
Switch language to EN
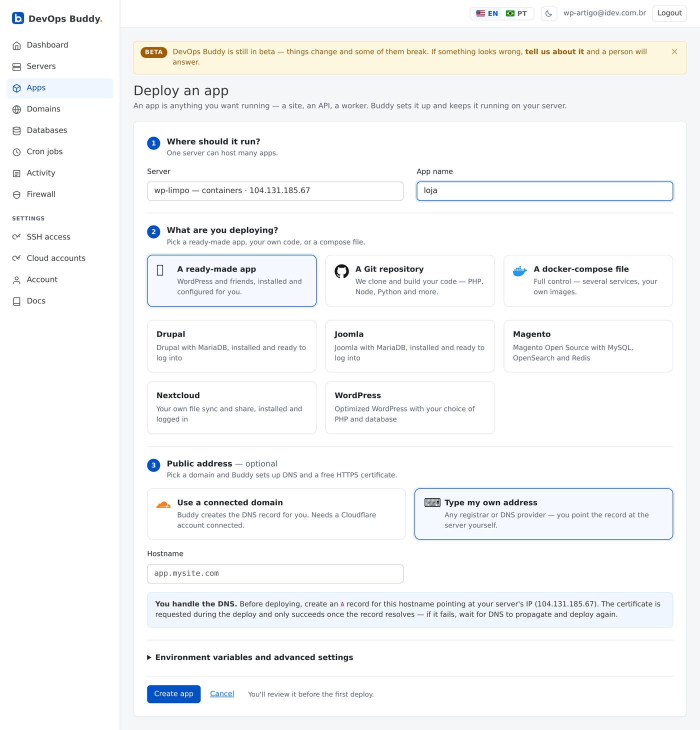coord(487,13)
